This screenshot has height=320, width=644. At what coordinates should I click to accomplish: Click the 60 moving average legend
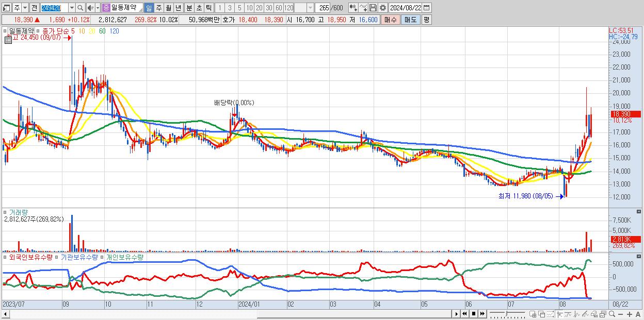pos(102,31)
